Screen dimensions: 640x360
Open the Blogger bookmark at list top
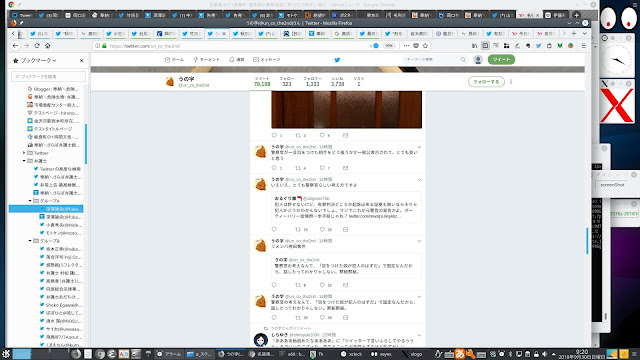click(x=53, y=89)
